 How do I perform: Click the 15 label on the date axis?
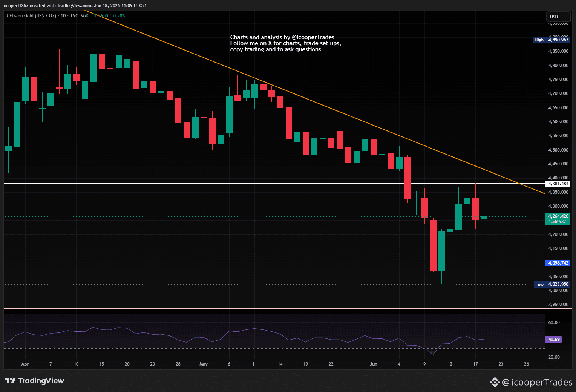pos(102,364)
